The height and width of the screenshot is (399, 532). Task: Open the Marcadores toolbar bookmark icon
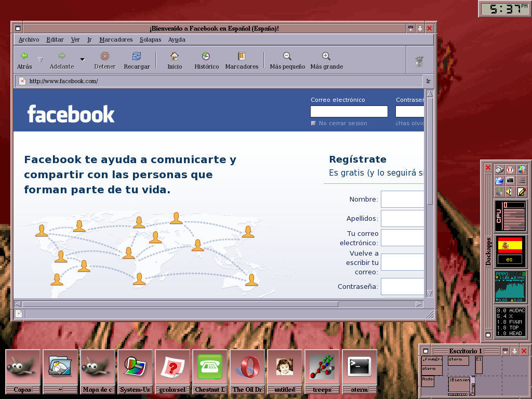pyautogui.click(x=241, y=56)
